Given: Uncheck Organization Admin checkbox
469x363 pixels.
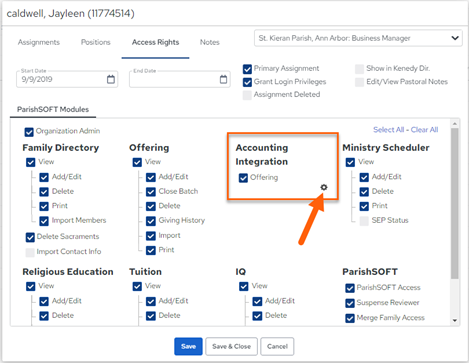Looking at the screenshot, I should point(29,132).
